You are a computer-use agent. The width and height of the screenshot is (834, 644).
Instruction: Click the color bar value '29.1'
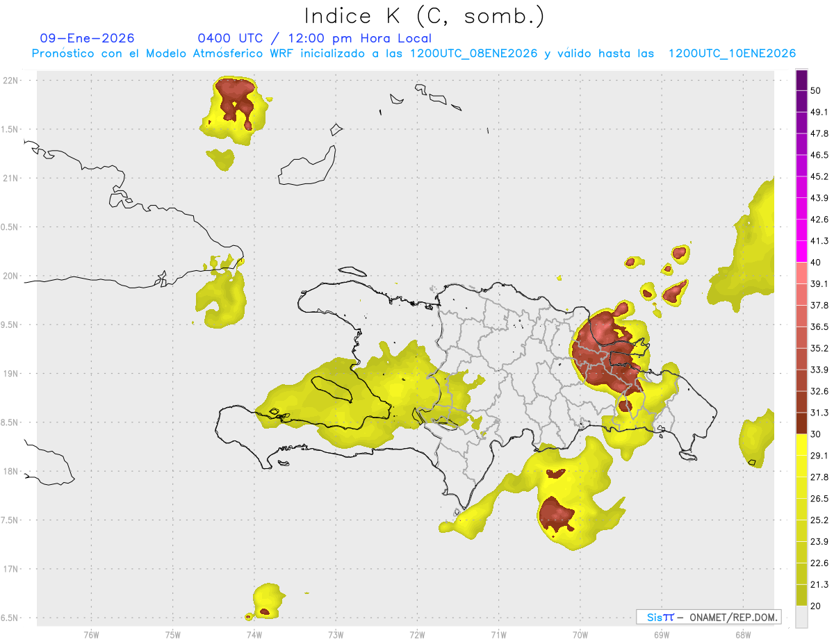[x=819, y=455]
